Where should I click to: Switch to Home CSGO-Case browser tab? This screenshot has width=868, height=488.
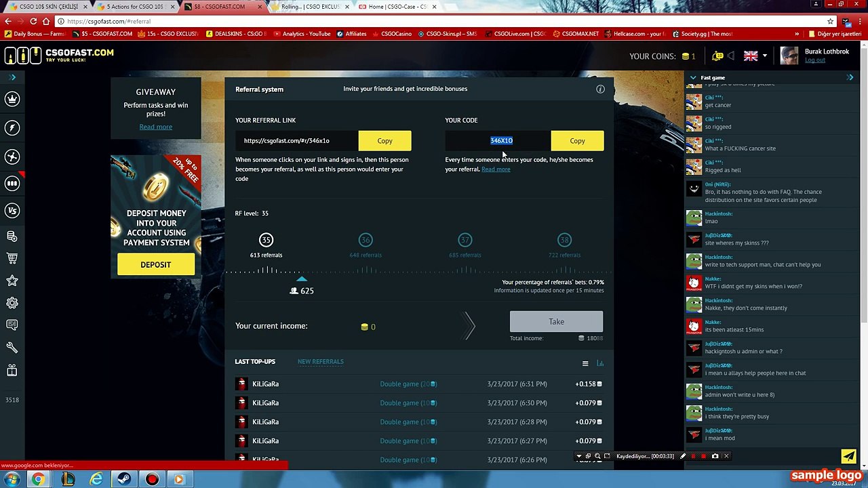tap(397, 7)
